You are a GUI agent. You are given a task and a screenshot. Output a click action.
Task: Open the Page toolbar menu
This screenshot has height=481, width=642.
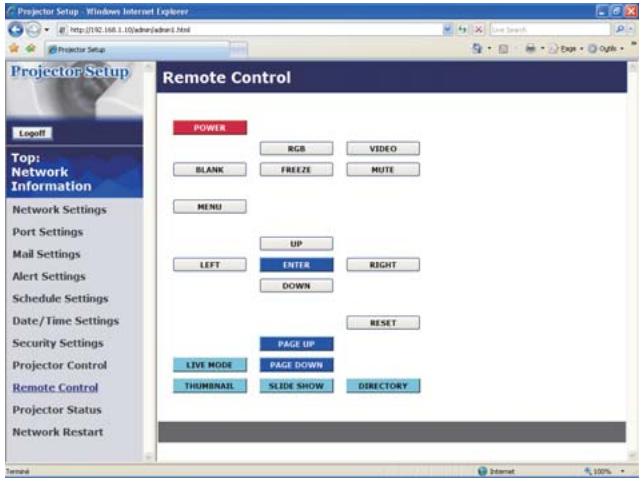pyautogui.click(x=566, y=49)
